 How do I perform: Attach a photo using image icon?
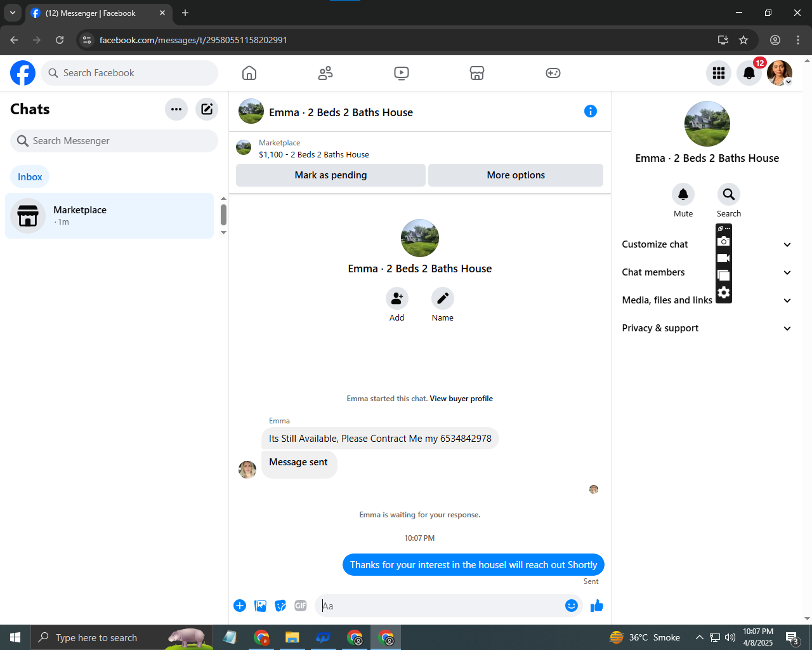tap(260, 606)
